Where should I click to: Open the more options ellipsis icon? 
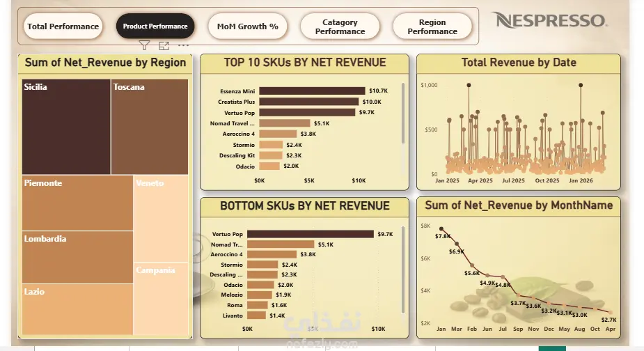click(x=183, y=45)
